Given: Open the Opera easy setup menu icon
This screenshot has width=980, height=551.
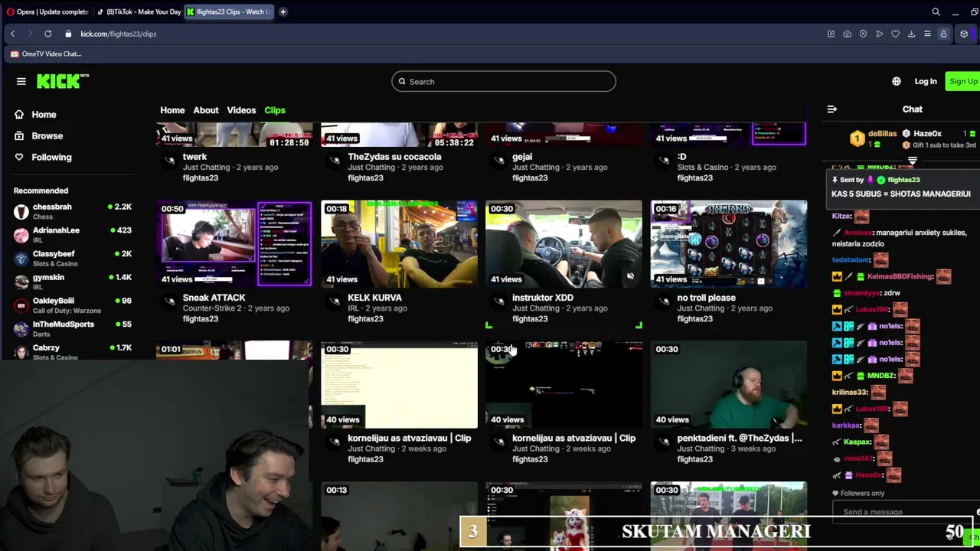Looking at the screenshot, I should 927,34.
